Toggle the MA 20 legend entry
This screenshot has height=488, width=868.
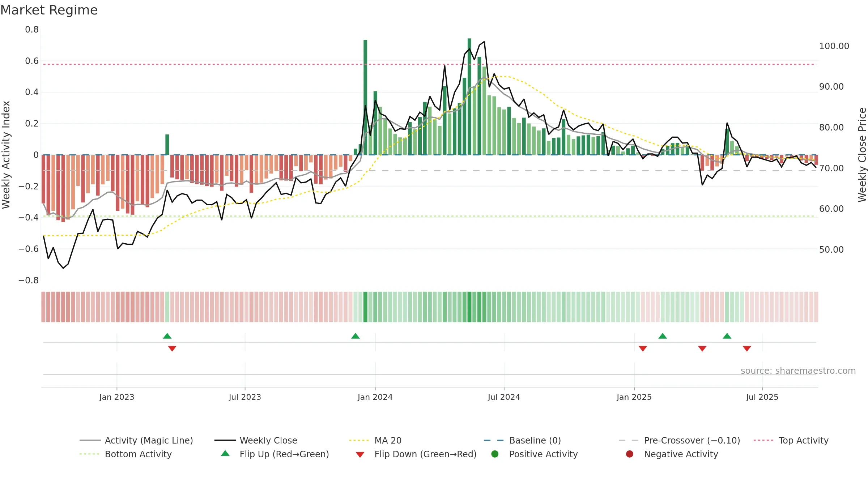tap(375, 440)
